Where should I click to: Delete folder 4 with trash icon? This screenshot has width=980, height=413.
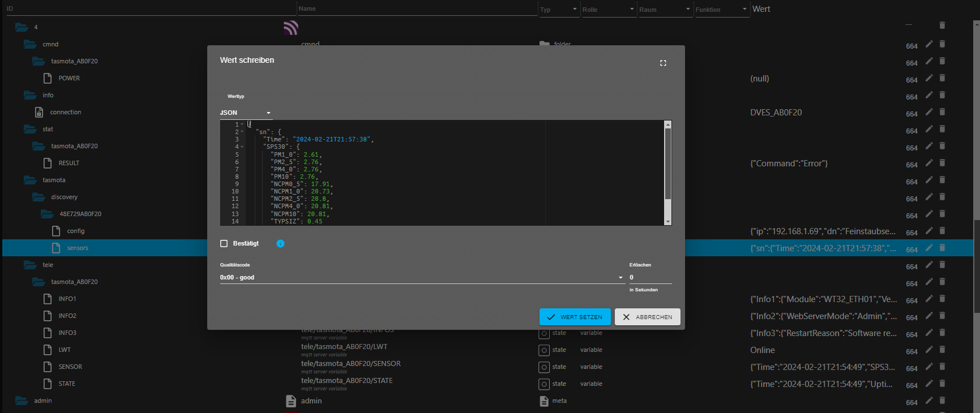click(942, 25)
